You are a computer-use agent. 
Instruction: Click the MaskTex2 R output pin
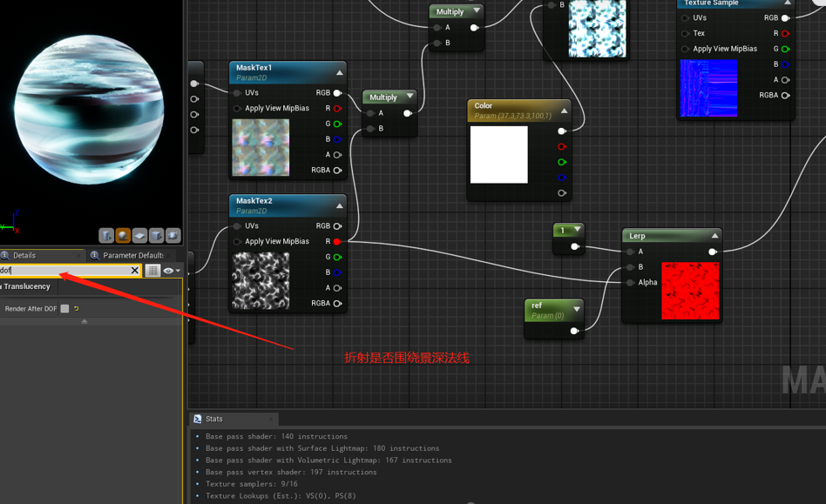tap(337, 241)
